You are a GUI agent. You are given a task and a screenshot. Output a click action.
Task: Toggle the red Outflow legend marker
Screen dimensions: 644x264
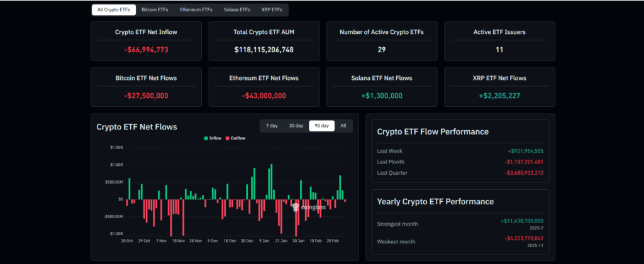[228, 138]
